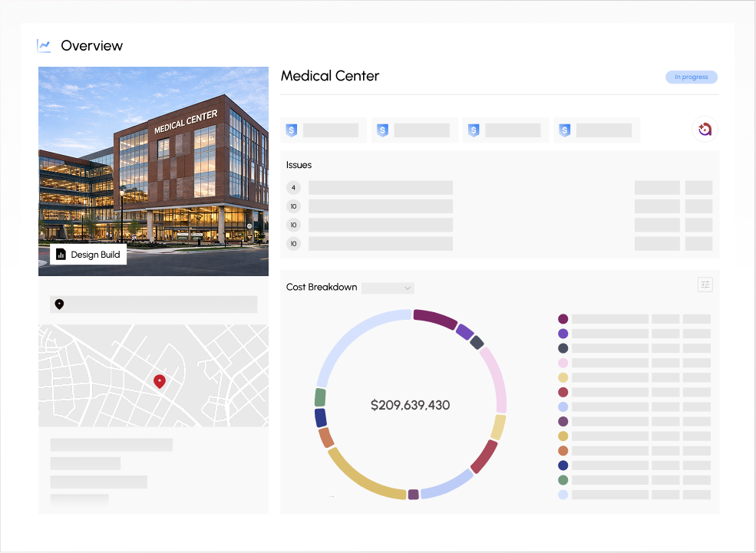
Task: Click the black location pin icon in address bar
Action: pyautogui.click(x=59, y=304)
